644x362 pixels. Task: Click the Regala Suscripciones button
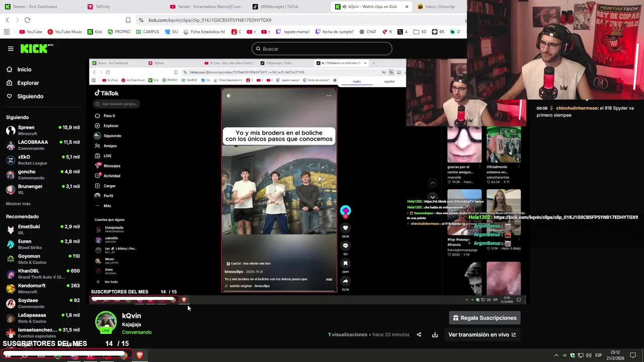coord(485,318)
